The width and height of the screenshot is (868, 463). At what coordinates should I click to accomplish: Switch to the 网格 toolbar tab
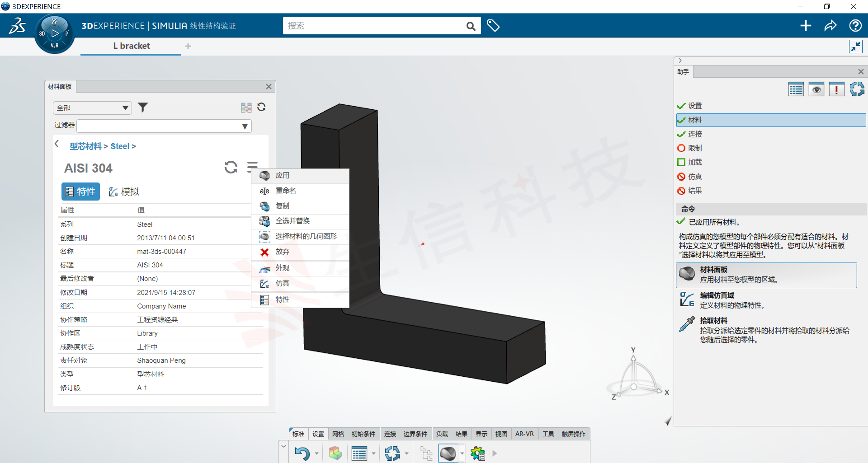click(338, 434)
